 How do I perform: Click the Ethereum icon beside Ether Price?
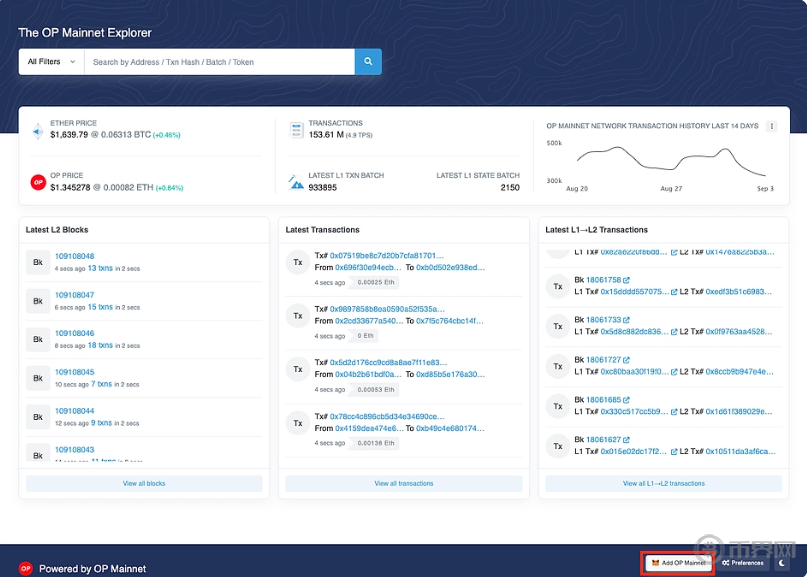tap(38, 130)
